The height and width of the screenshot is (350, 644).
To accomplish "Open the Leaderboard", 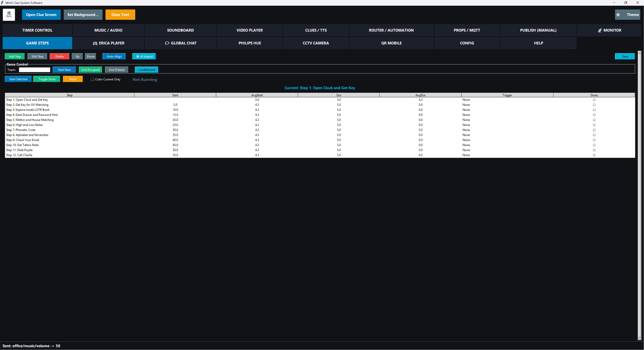I will click(x=146, y=70).
